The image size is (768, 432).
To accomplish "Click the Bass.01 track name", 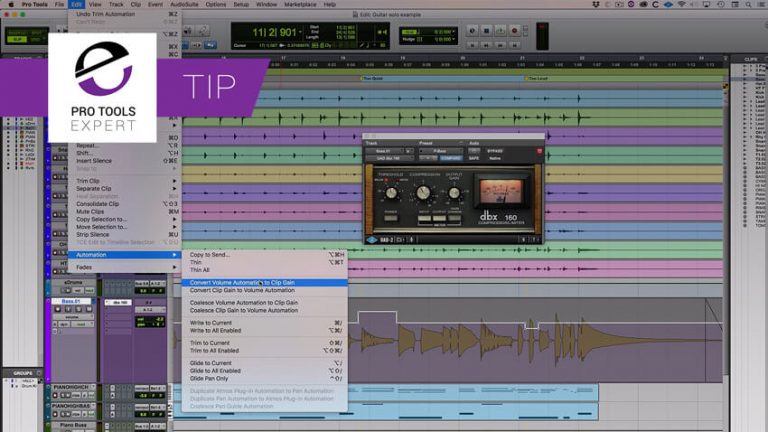I will [72, 301].
